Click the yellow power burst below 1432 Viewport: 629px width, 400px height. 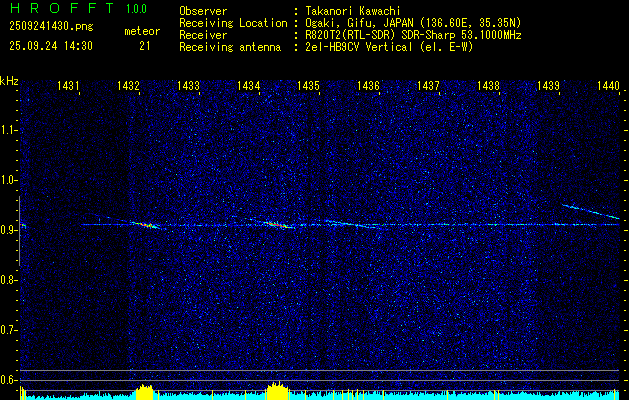click(144, 392)
